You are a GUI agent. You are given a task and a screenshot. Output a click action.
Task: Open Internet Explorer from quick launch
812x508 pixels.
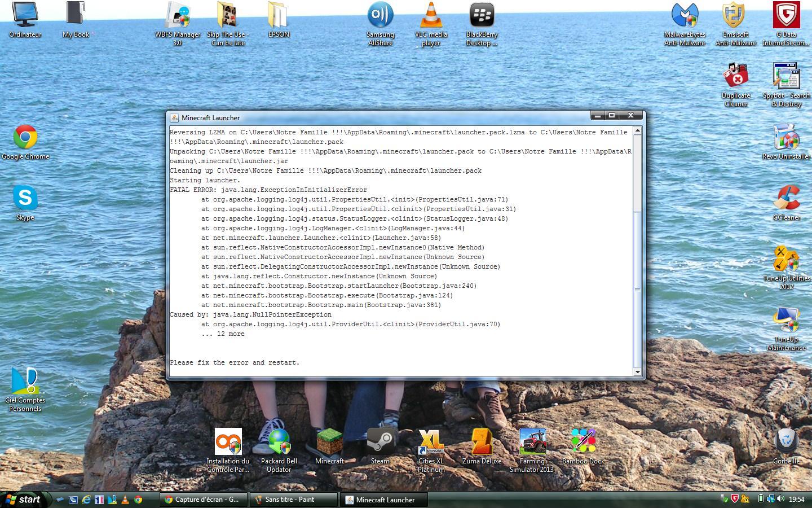pos(86,500)
